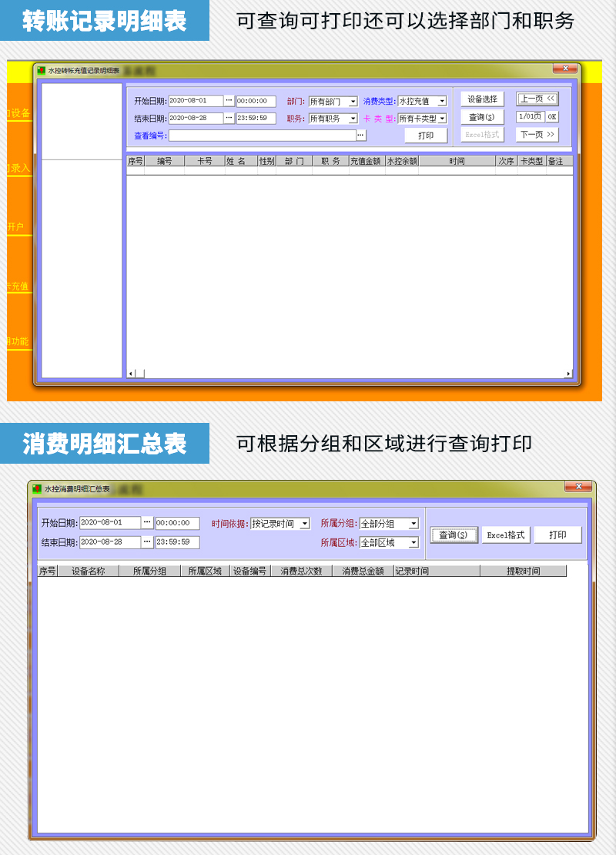Go to next page with 下一页 button
This screenshot has width=616, height=855.
[537, 135]
